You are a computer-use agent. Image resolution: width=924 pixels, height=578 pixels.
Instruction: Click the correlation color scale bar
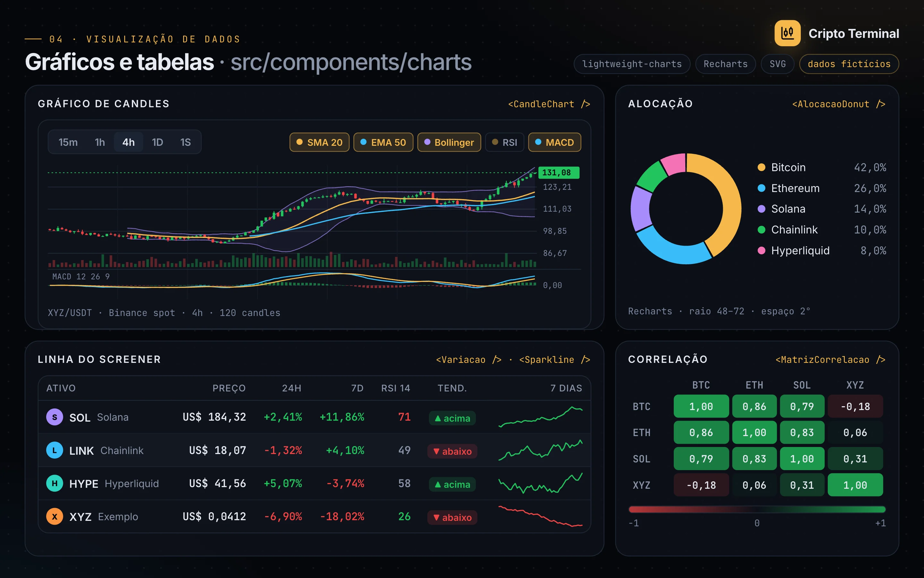click(x=757, y=509)
